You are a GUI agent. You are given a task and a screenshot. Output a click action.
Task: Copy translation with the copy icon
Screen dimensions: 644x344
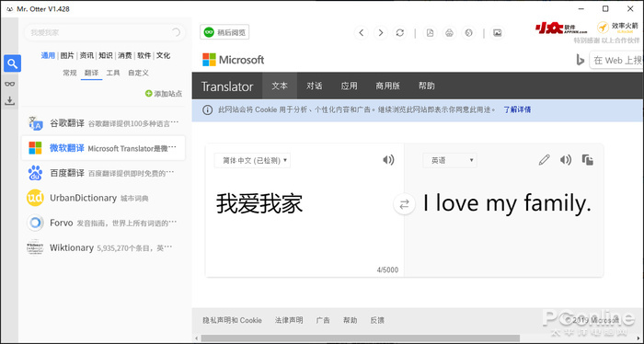tap(587, 160)
